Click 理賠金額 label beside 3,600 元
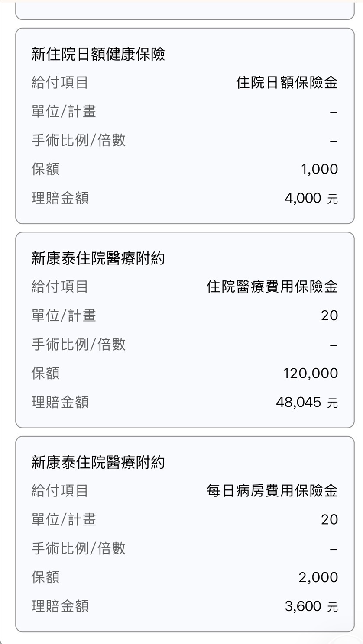Viewport: 363px width, 644px height. 60,606
